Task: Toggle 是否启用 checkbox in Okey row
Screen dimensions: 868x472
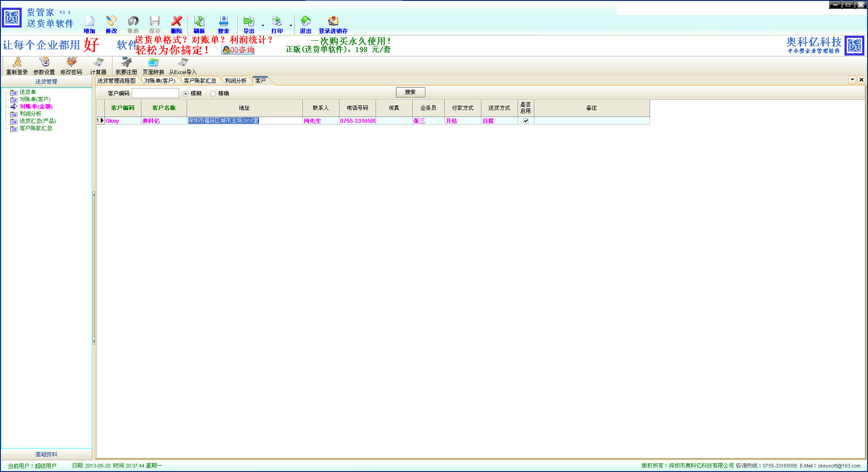Action: pyautogui.click(x=526, y=121)
